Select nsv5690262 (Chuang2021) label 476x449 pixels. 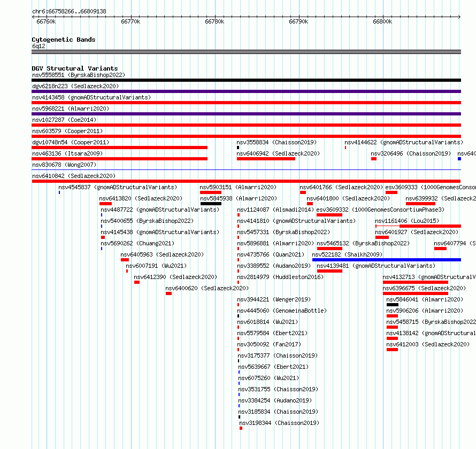pyautogui.click(x=137, y=243)
